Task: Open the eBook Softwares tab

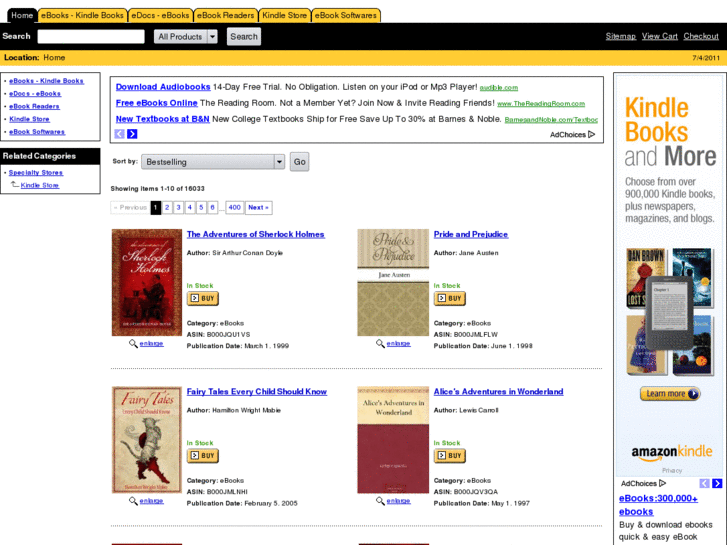Action: tap(346, 15)
